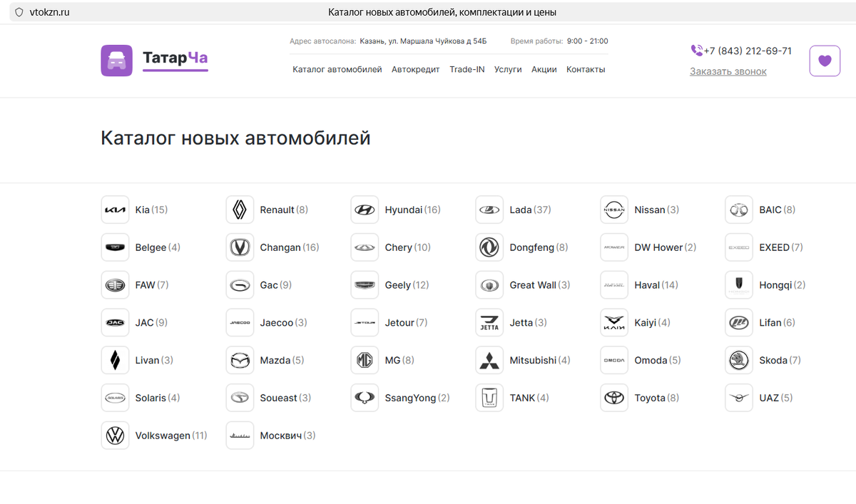Viewport: 856px width, 504px height.
Task: Click the Lifan logo icon
Action: 739,323
